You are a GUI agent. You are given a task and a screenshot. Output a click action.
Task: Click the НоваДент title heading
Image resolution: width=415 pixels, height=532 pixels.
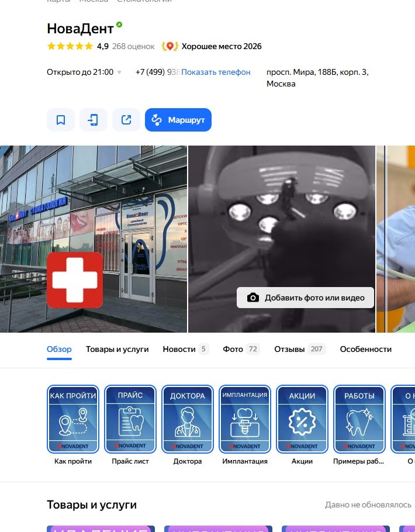[80, 29]
